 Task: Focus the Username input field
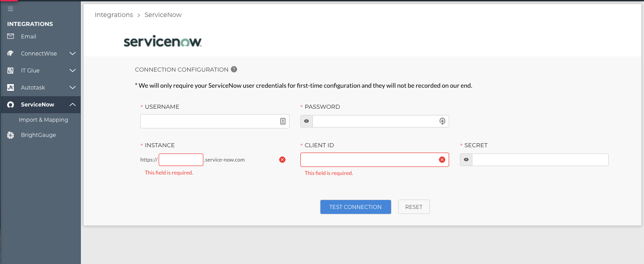pyautogui.click(x=215, y=121)
